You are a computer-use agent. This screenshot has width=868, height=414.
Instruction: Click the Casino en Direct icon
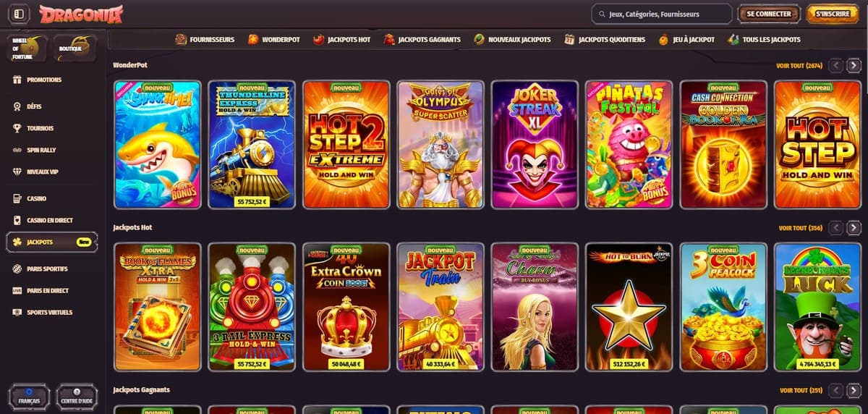tap(17, 220)
